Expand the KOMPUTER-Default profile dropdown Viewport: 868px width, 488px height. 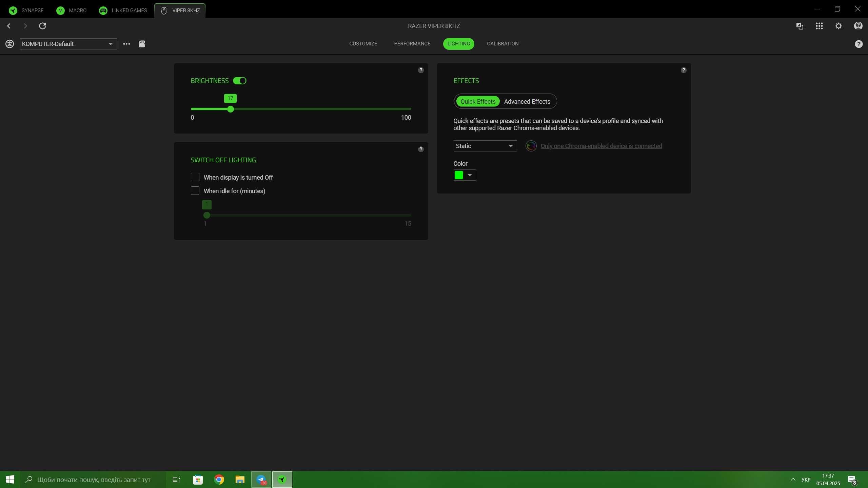68,44
